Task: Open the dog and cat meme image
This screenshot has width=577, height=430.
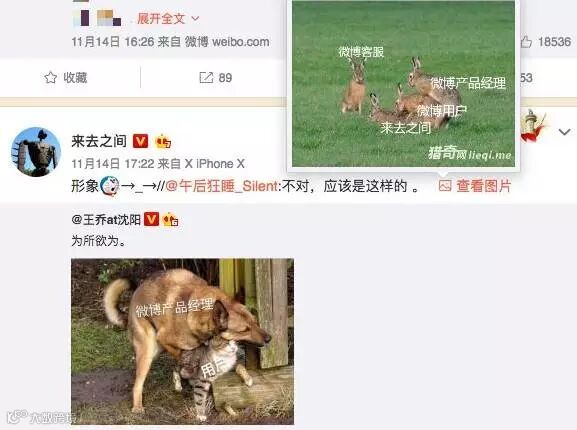Action: (183, 342)
